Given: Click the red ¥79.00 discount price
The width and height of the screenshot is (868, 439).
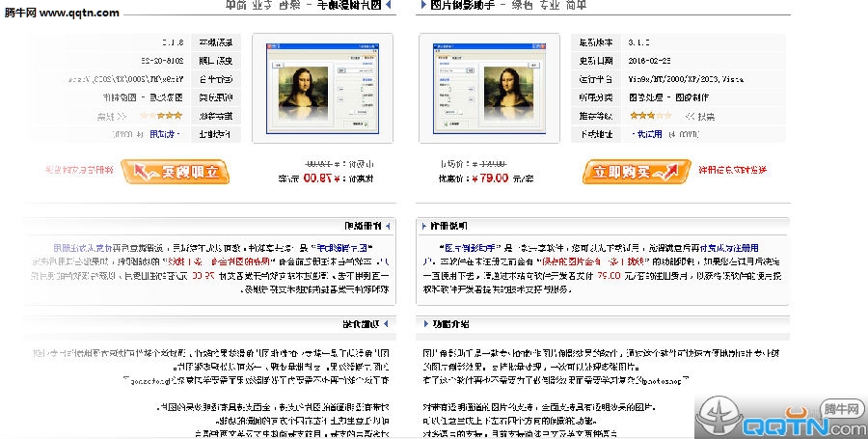Looking at the screenshot, I should 490,178.
